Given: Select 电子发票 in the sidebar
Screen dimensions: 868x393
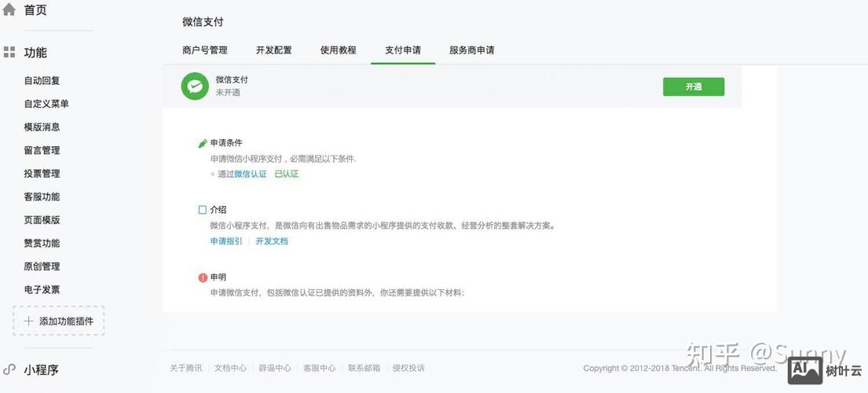Looking at the screenshot, I should click(42, 290).
